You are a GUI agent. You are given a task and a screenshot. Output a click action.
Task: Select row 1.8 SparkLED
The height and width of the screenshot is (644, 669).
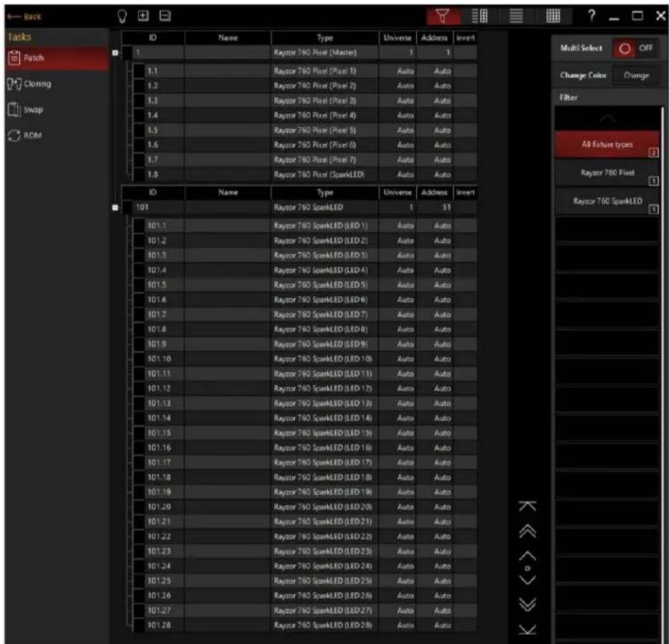(304, 174)
